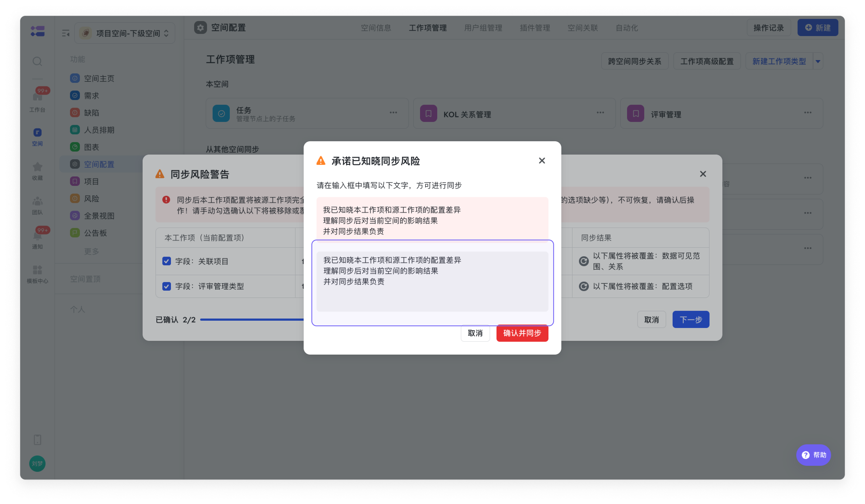This screenshot has width=865, height=504.
Task: Click the app logo in the left rail
Action: (x=37, y=31)
